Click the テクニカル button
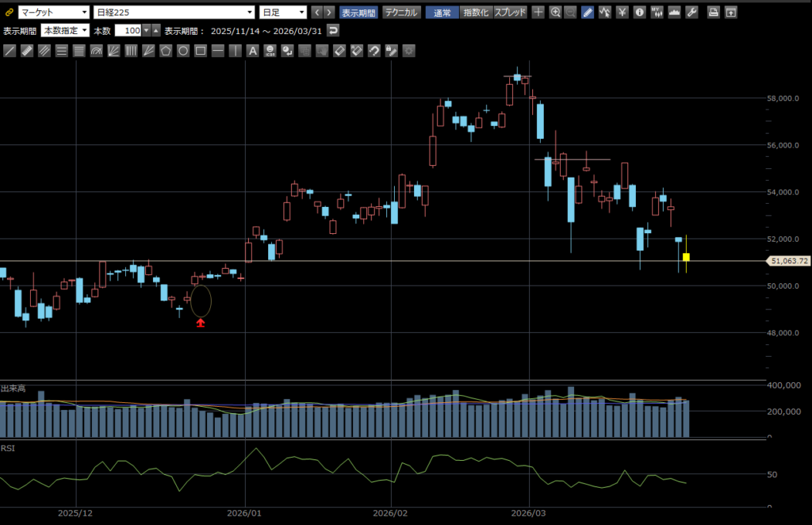This screenshot has height=525, width=812. pos(401,13)
